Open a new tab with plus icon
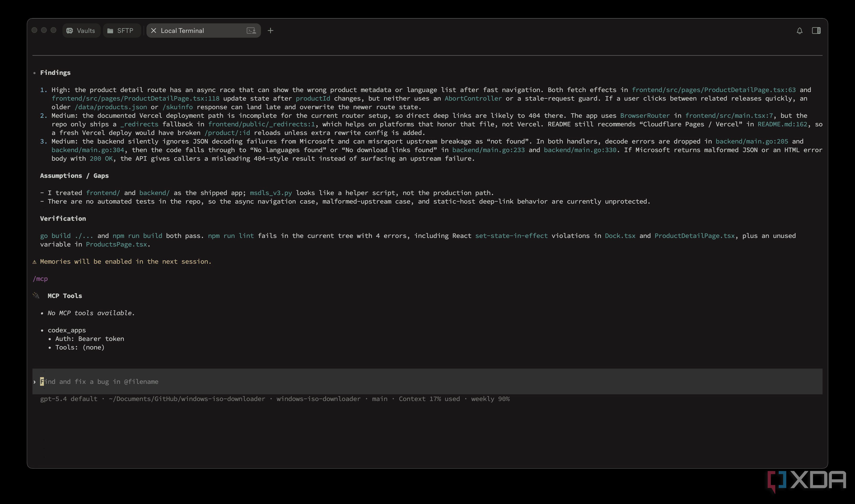The height and width of the screenshot is (504, 855). pos(271,31)
